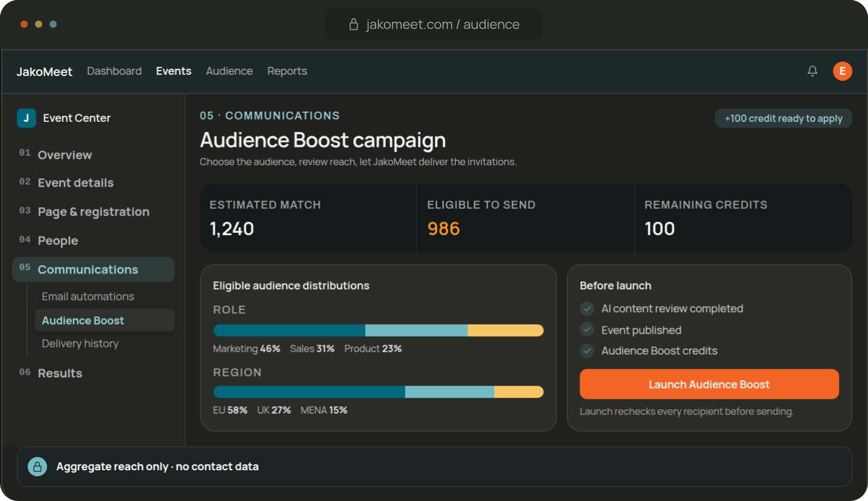The image size is (868, 501).
Task: Click Launch Audience Boost button
Action: [x=709, y=385]
